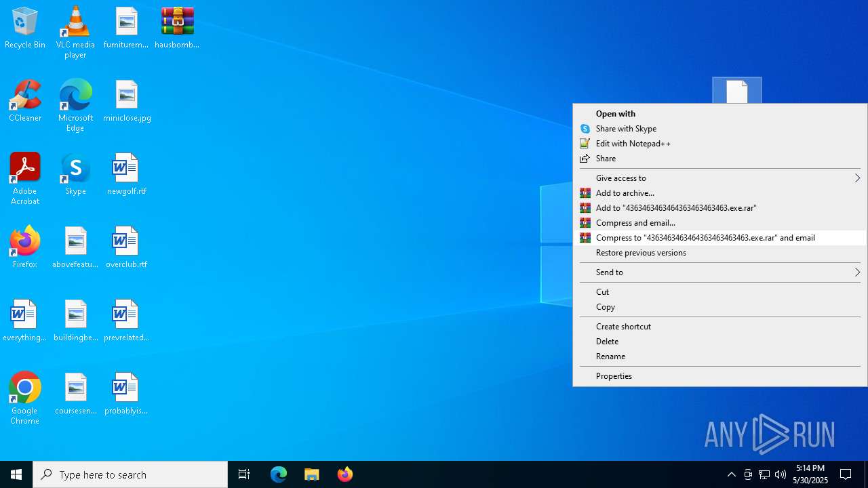Choose Restore previous versions

[x=720, y=253]
